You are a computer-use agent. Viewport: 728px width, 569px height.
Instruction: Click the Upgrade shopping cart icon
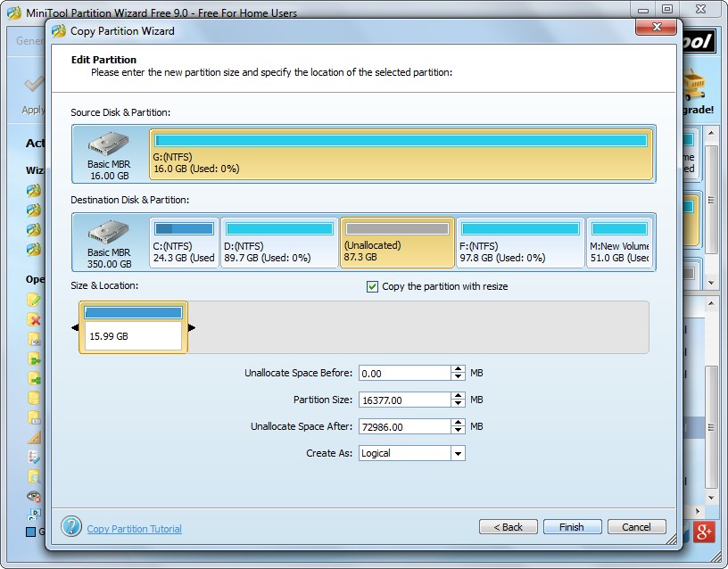click(x=695, y=85)
